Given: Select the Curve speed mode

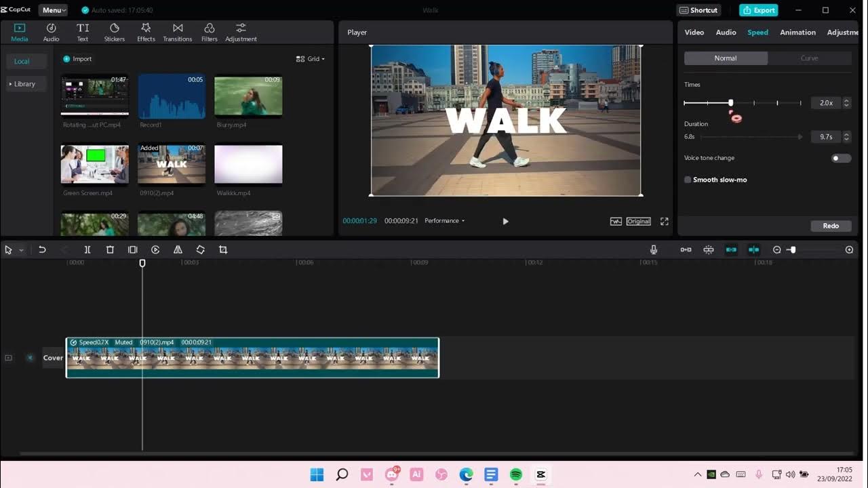Looking at the screenshot, I should pos(810,58).
